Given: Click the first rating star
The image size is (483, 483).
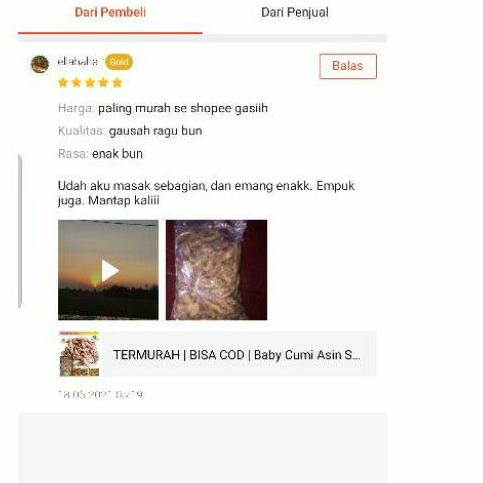Looking at the screenshot, I should click(x=63, y=82).
